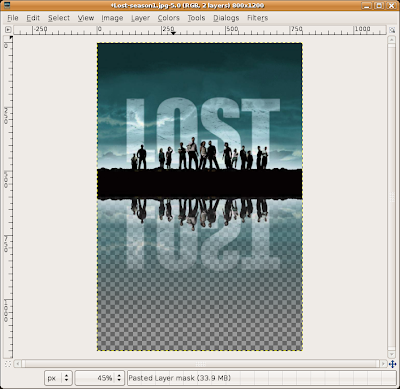Open the View menu
Image resolution: width=400 pixels, height=389 pixels.
tap(86, 18)
